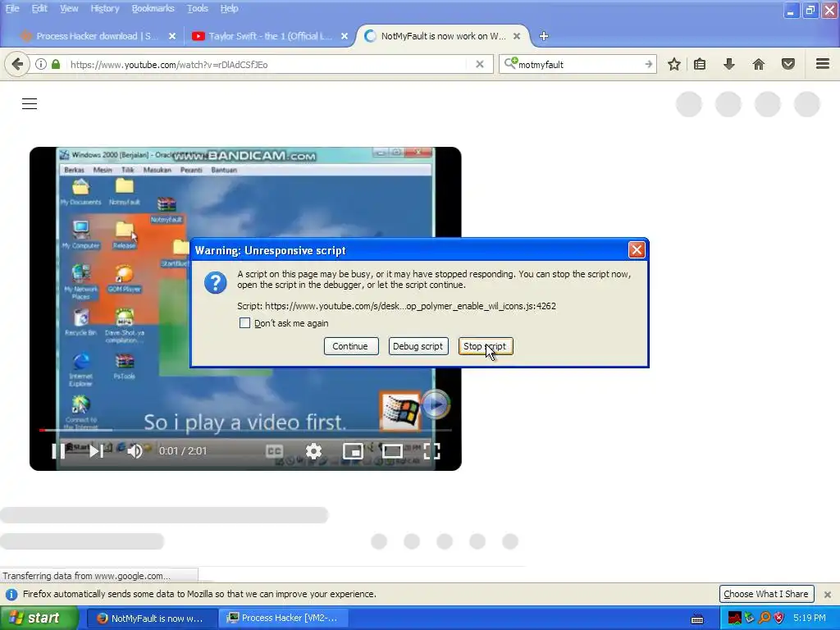
Task: Submit the search with the go arrow
Action: point(648,64)
